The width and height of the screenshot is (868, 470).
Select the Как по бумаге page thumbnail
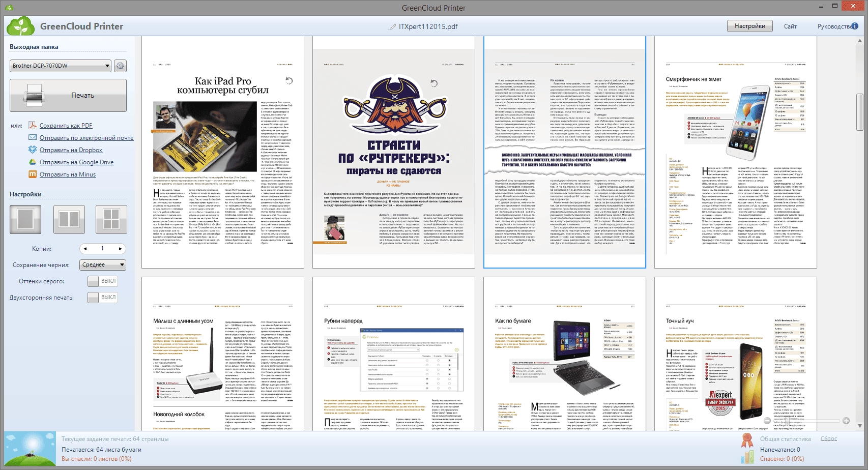click(565, 354)
